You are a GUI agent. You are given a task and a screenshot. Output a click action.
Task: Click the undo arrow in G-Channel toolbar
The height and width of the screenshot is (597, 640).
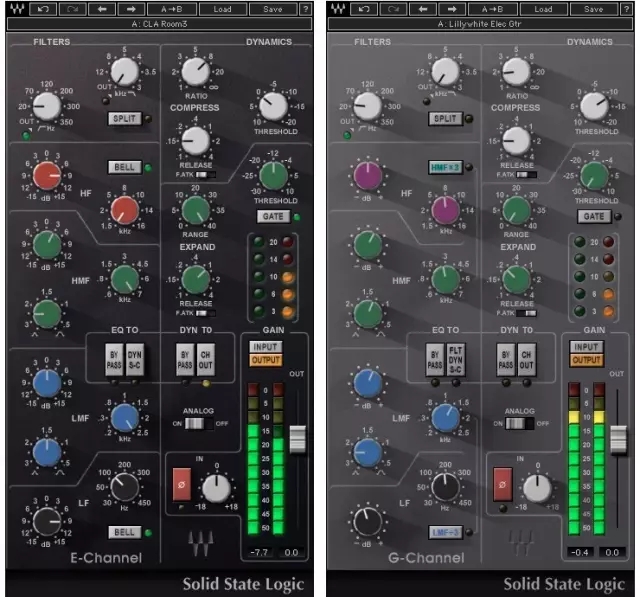[x=364, y=9]
